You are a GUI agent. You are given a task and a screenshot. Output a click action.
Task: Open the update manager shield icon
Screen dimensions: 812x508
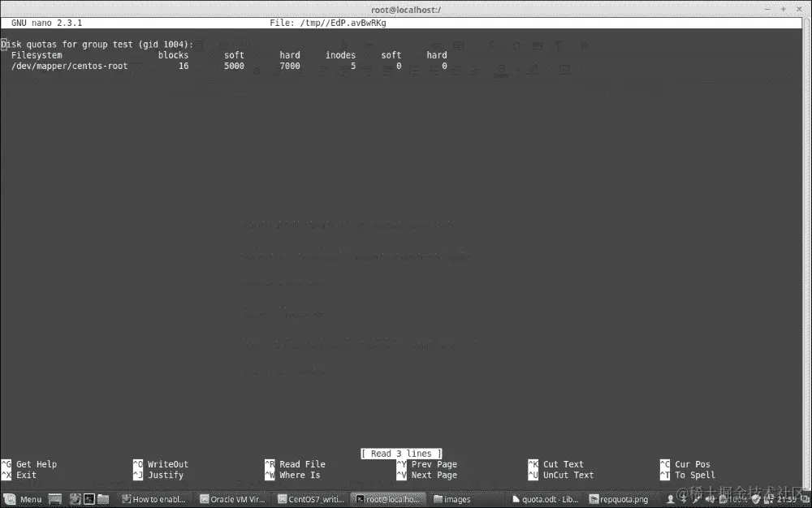click(756, 499)
